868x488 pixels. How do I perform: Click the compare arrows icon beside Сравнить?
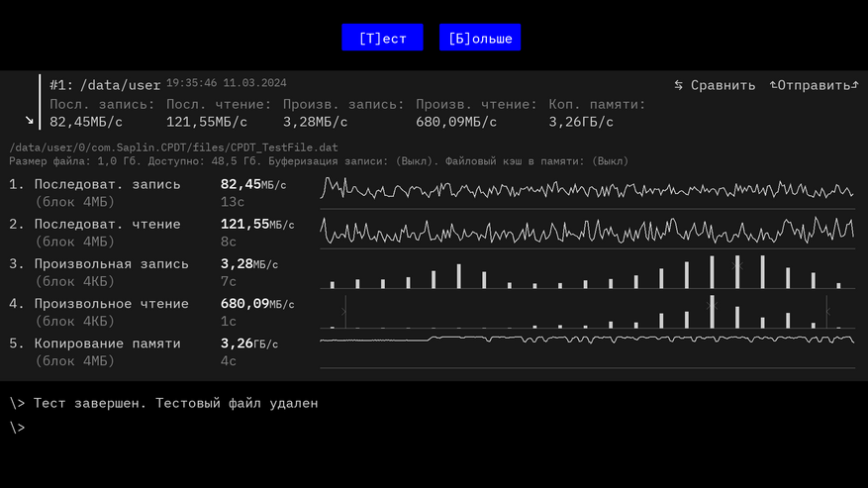click(x=679, y=85)
